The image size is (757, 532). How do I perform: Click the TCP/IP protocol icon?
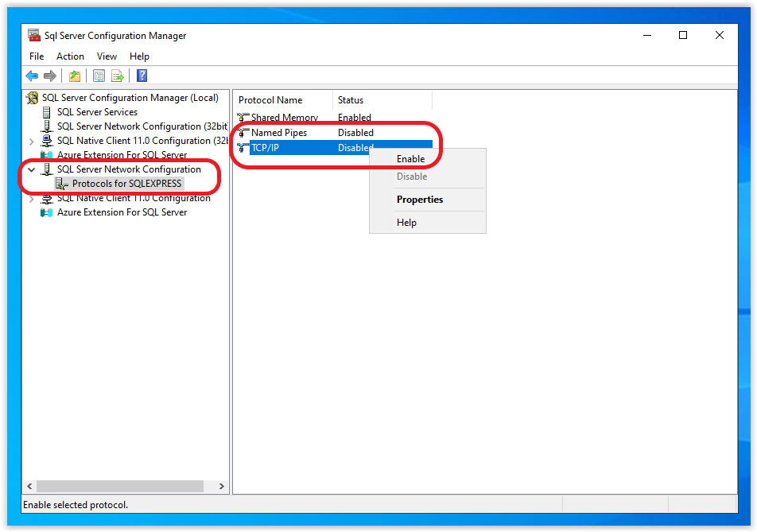click(243, 148)
